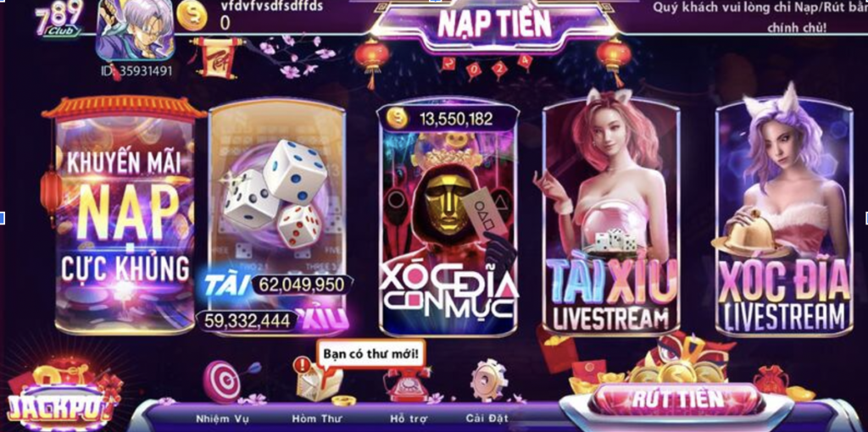
Task: Open the player avatar profile picture
Action: click(135, 30)
